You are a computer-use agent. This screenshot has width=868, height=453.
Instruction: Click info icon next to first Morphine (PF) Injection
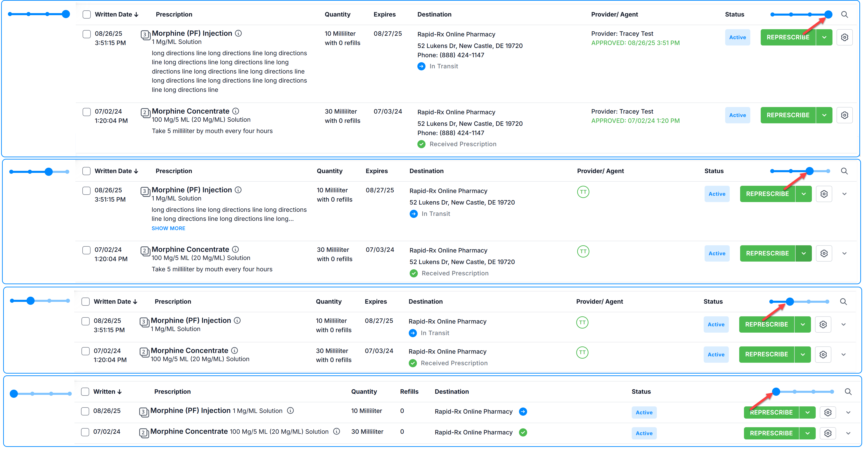click(x=238, y=33)
